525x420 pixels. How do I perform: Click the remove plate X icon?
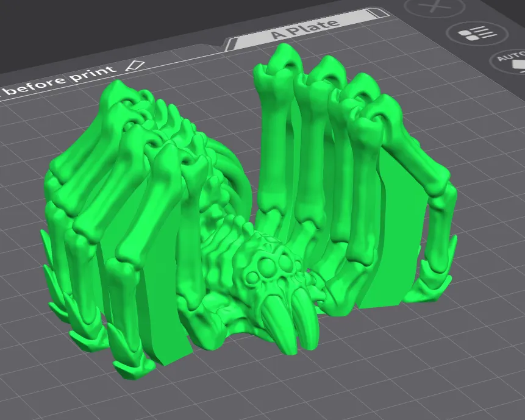click(434, 7)
